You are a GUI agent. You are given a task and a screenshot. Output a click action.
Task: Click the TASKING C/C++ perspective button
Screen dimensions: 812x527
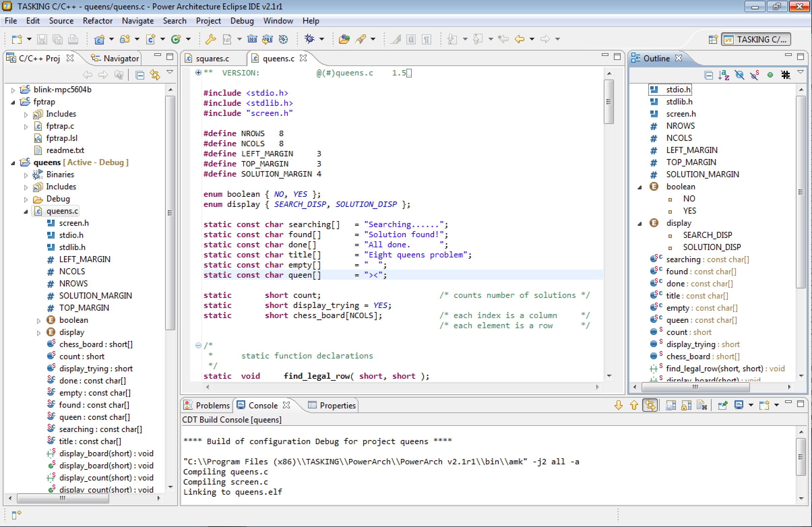(x=755, y=39)
